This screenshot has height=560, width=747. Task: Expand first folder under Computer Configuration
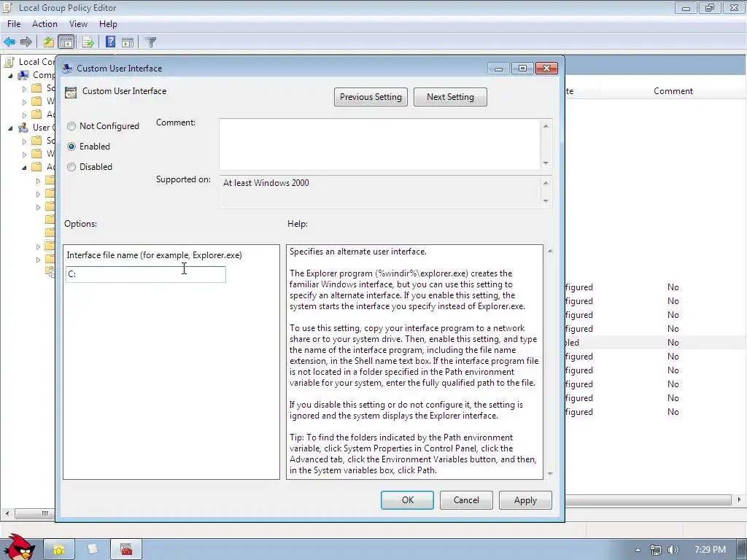pyautogui.click(x=24, y=88)
